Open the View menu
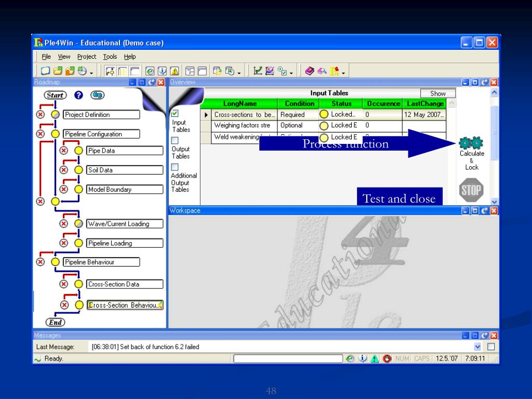This screenshot has height=399, width=532. (x=64, y=57)
